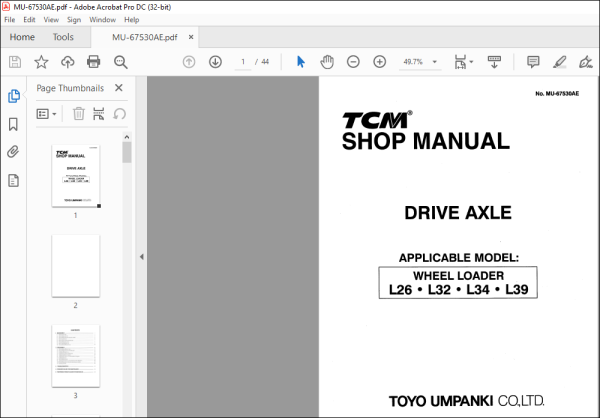Image resolution: width=600 pixels, height=418 pixels.
Task: Open the document layers panel icon
Action: tap(13, 180)
